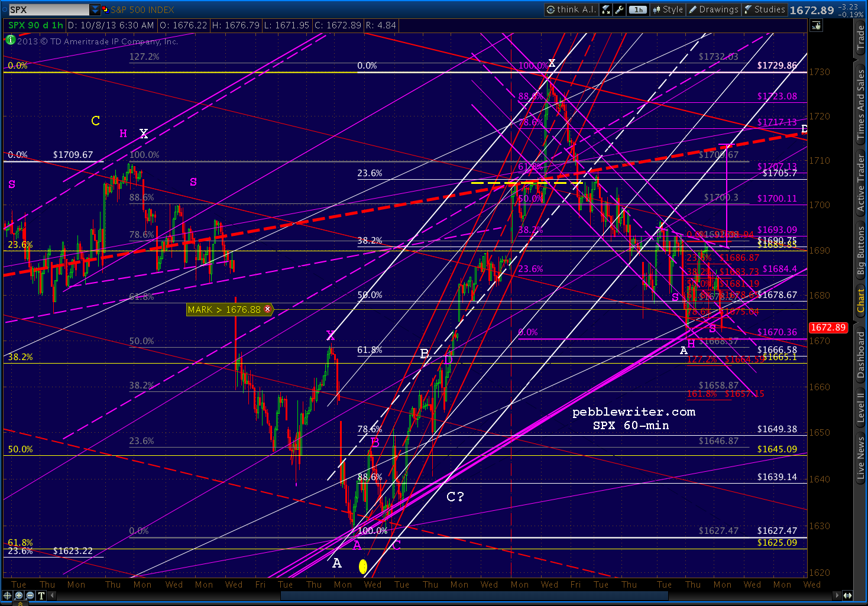
Task: Click the 127.2% Fibonacci label at top
Action: pyautogui.click(x=144, y=57)
